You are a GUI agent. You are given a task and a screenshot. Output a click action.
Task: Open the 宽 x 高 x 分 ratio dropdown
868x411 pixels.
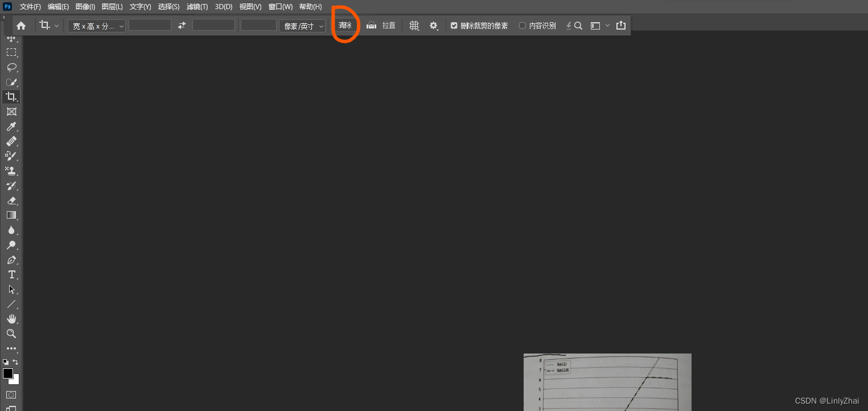97,26
